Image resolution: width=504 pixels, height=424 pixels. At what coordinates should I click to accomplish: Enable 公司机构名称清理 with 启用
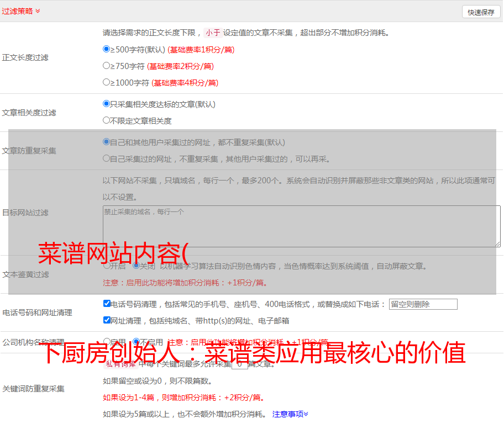pos(107,341)
